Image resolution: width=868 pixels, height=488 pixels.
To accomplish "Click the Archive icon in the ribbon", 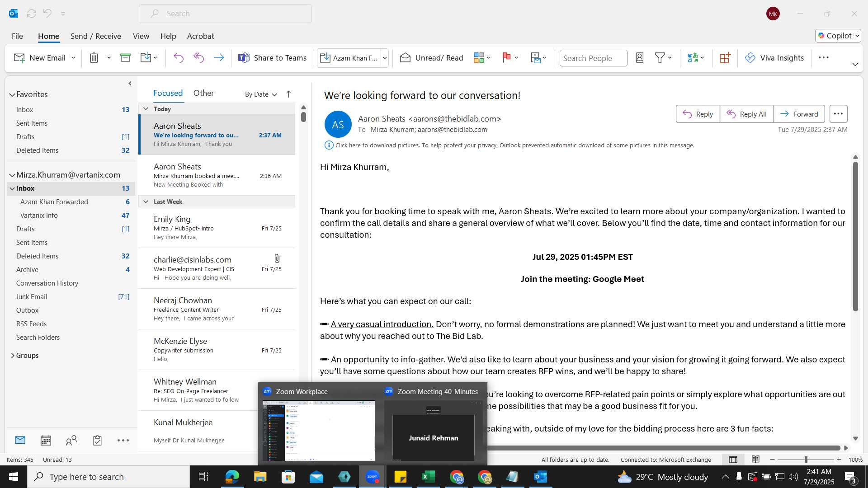I will pos(125,58).
